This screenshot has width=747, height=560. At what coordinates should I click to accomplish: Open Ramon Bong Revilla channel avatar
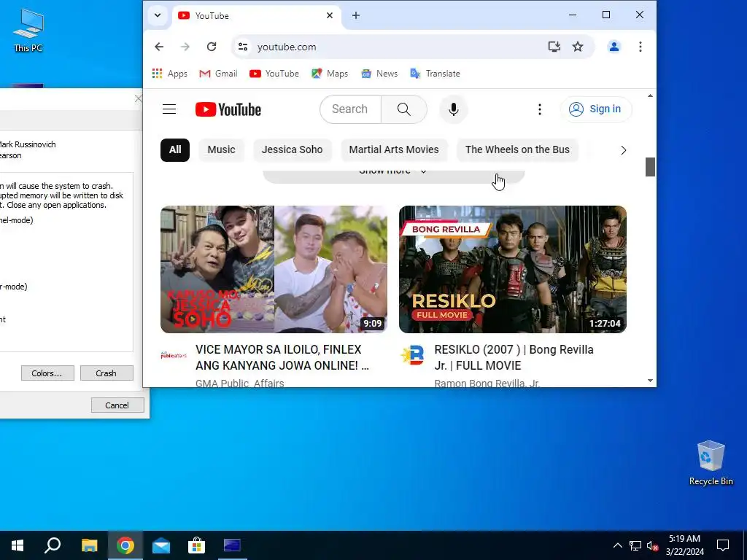tap(412, 355)
